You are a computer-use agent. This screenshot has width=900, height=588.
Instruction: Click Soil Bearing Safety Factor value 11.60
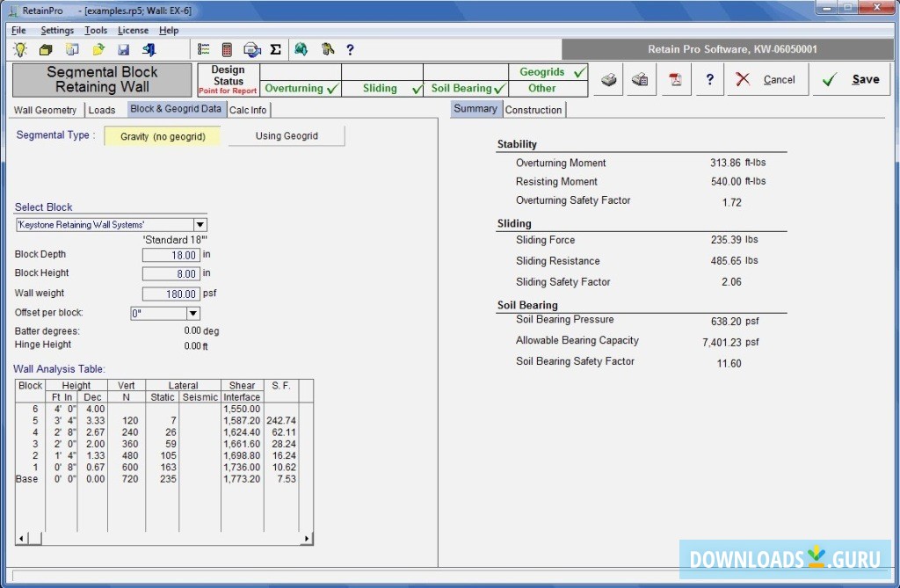coord(729,364)
